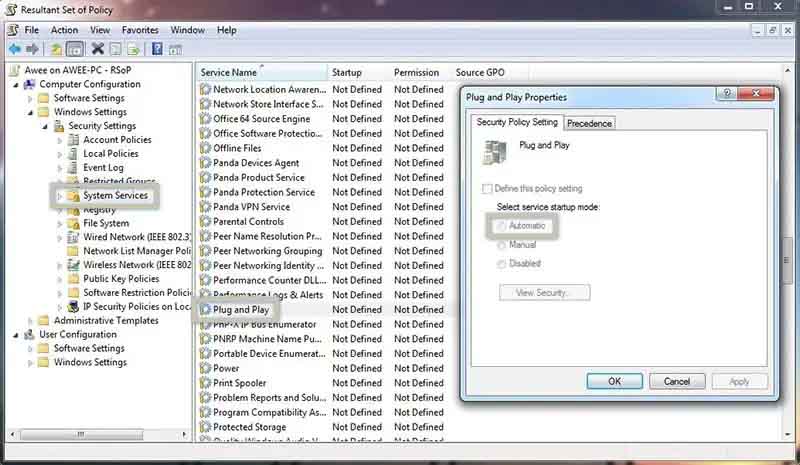The image size is (800, 465).
Task: Open the View menu
Action: 100,30
